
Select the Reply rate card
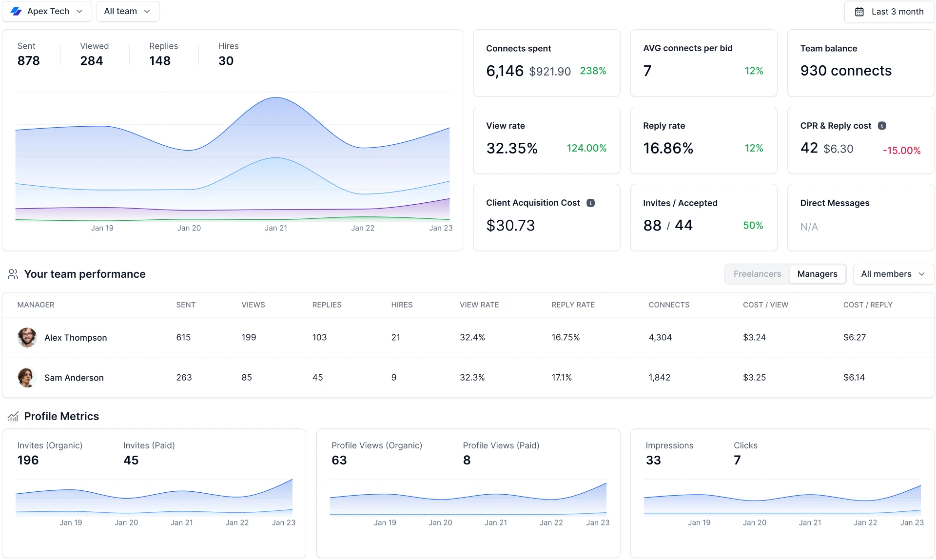tap(703, 140)
